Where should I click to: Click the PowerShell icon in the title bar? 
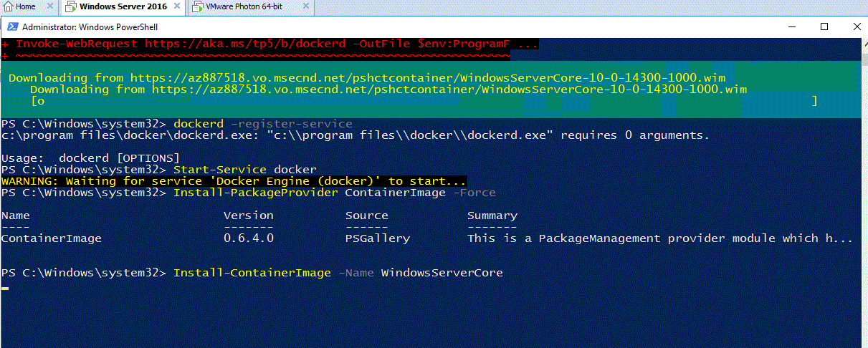coord(12,26)
